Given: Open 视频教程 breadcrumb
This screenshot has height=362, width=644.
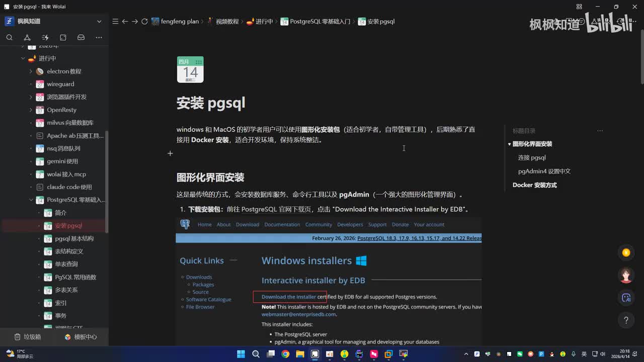Looking at the screenshot, I should (x=223, y=22).
